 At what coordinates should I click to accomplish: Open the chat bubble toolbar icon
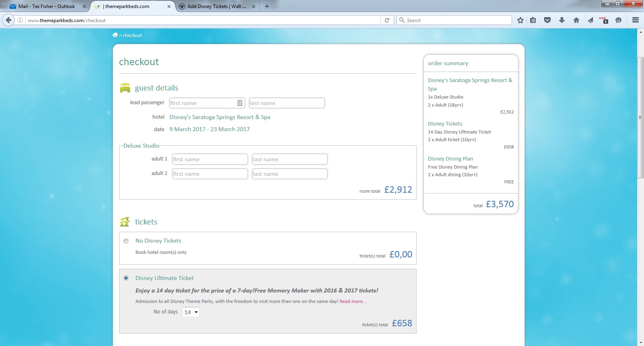pyautogui.click(x=619, y=20)
